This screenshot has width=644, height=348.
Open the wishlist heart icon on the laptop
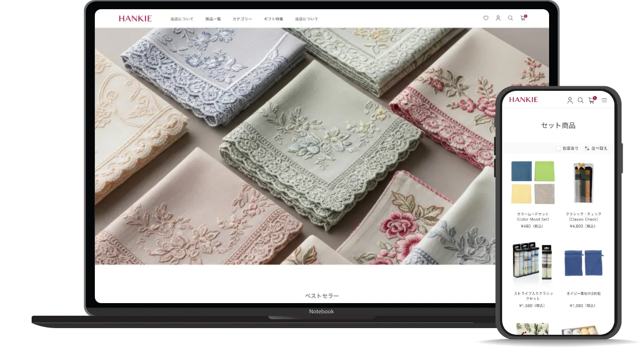486,18
